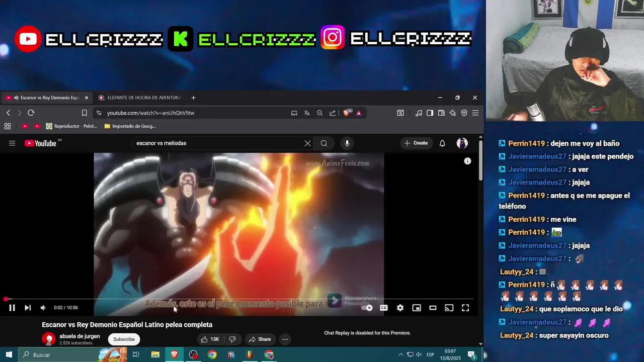Subscribe to abuela de jurgen
This screenshot has width=644, height=362.
pos(124,339)
